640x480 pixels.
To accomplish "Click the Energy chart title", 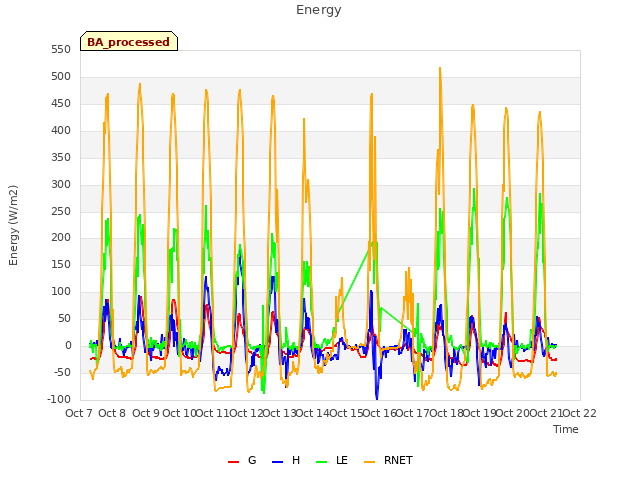I will (x=319, y=10).
